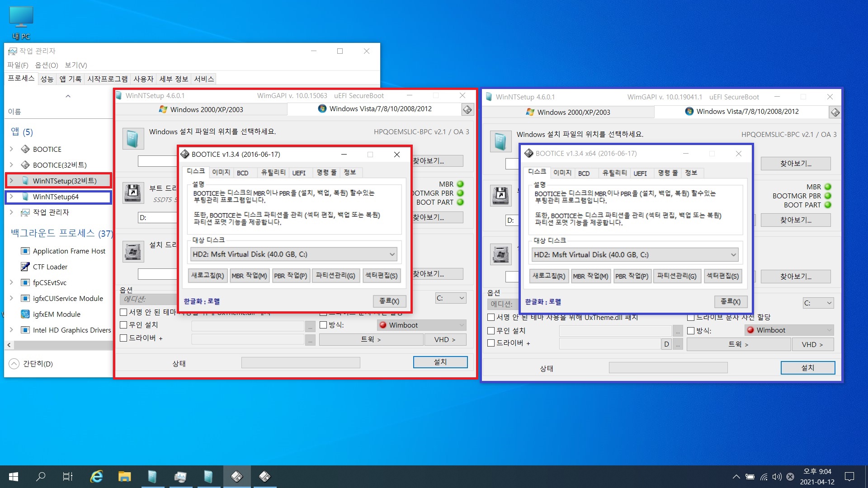Viewport: 868px width, 488px height.
Task: Expand WinNTSetup64 process in Task Manager
Action: (x=11, y=197)
